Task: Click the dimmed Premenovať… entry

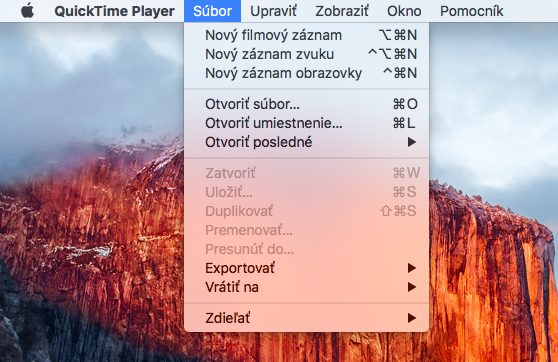Action: click(x=306, y=230)
